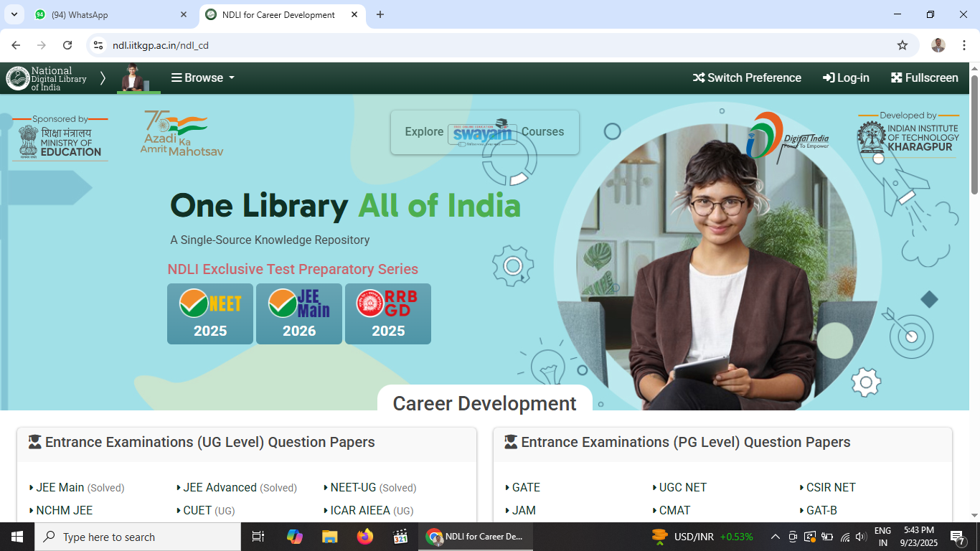Reload the page using the refresh icon
This screenshot has width=980, height=551.
(67, 45)
